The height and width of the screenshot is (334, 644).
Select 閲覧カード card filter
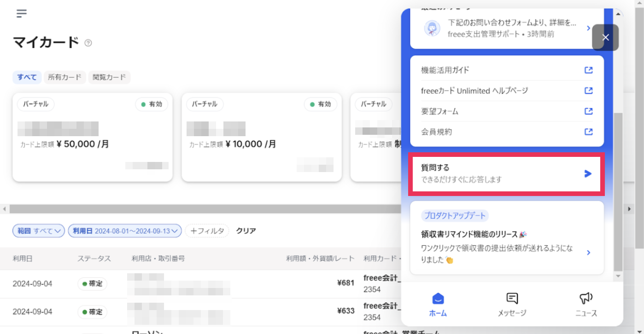109,77
